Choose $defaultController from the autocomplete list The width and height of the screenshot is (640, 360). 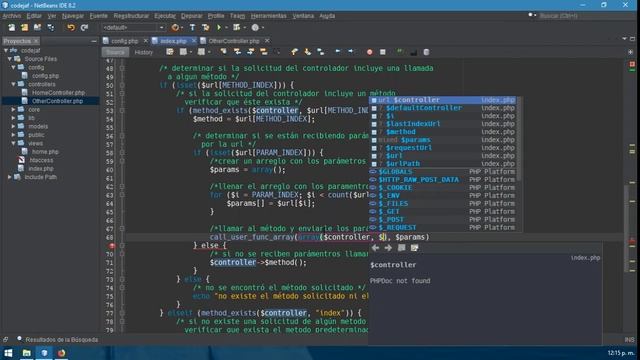(443, 108)
